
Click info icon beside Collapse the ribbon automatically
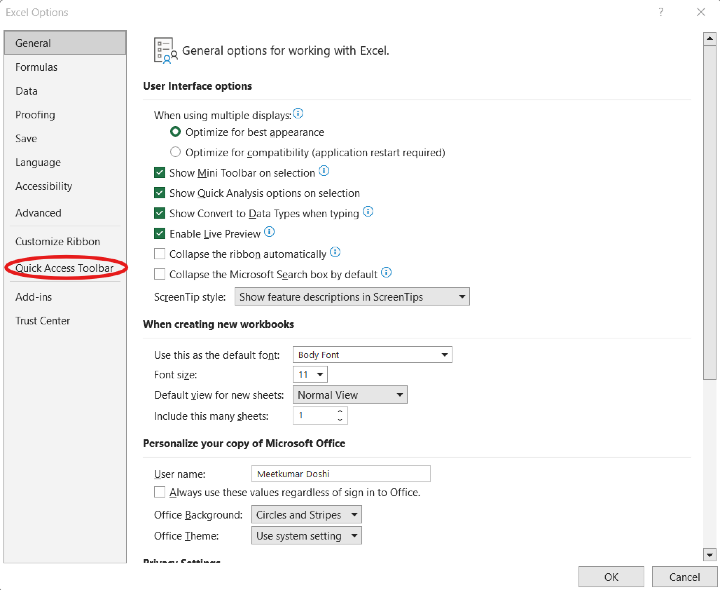(x=335, y=252)
